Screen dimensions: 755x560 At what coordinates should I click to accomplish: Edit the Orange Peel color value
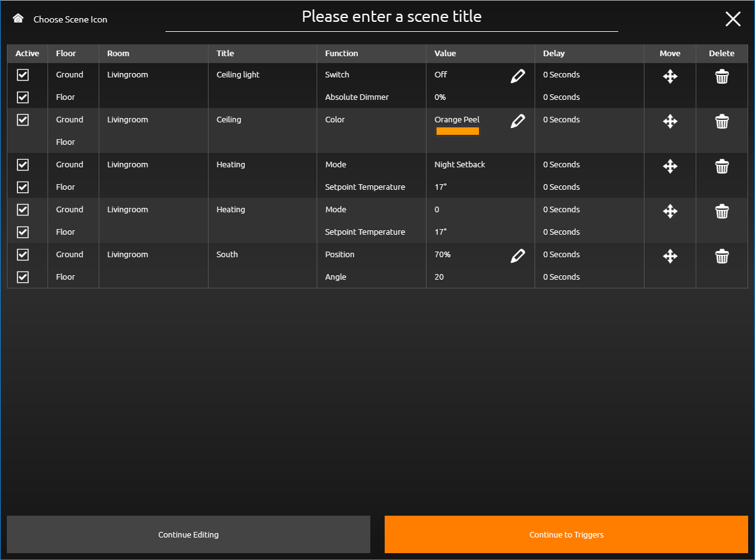click(518, 121)
